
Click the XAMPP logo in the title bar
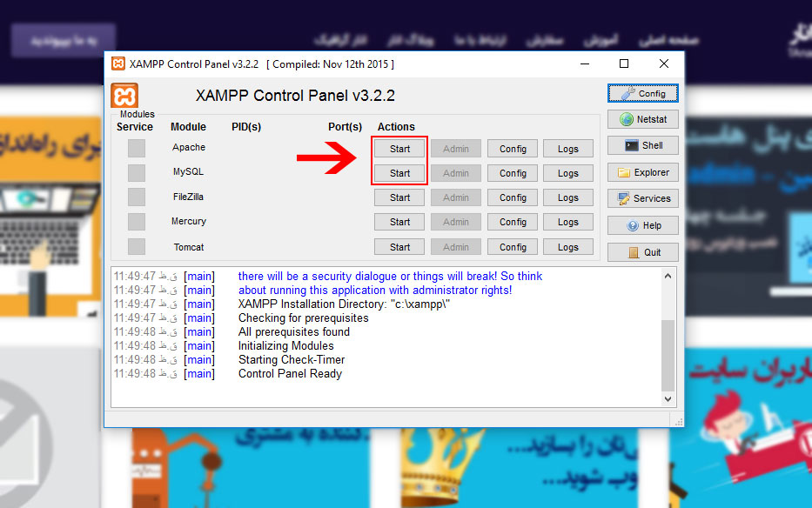tap(118, 63)
